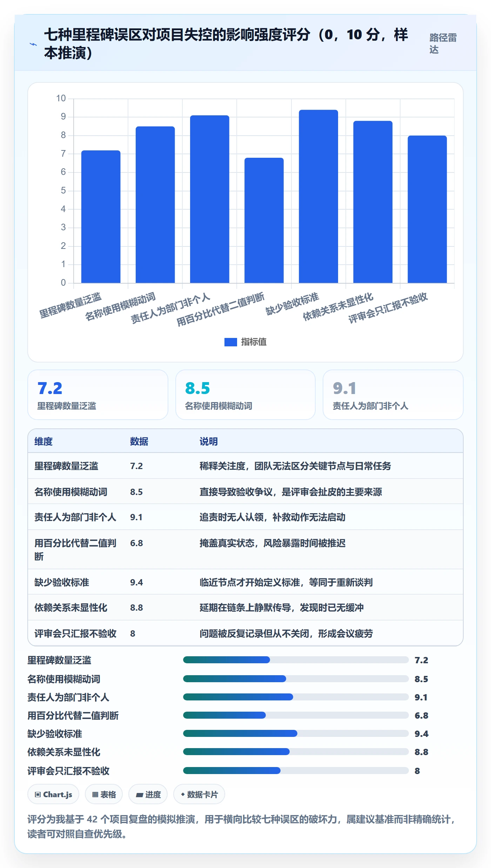Click the 缺少验收标准 bar in chart
Screen dimensions: 491x868
click(318, 196)
